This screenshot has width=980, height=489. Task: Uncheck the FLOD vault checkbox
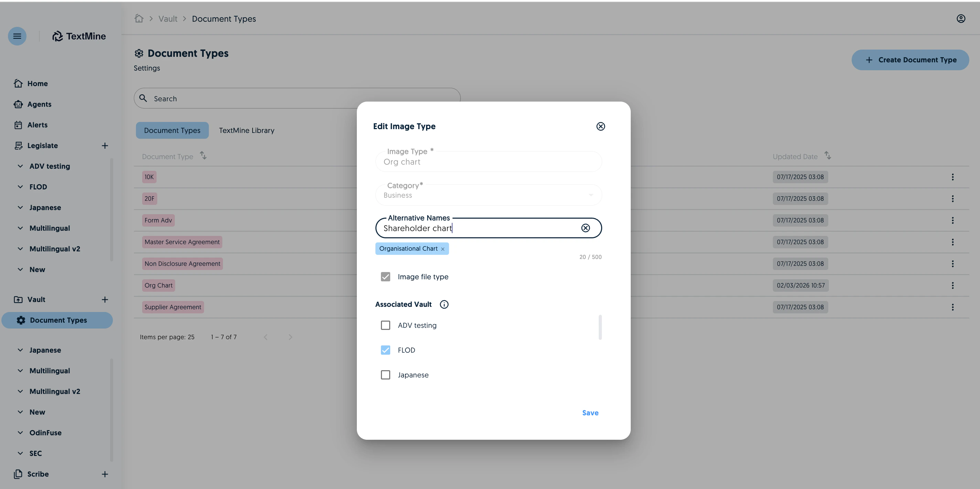[385, 350]
